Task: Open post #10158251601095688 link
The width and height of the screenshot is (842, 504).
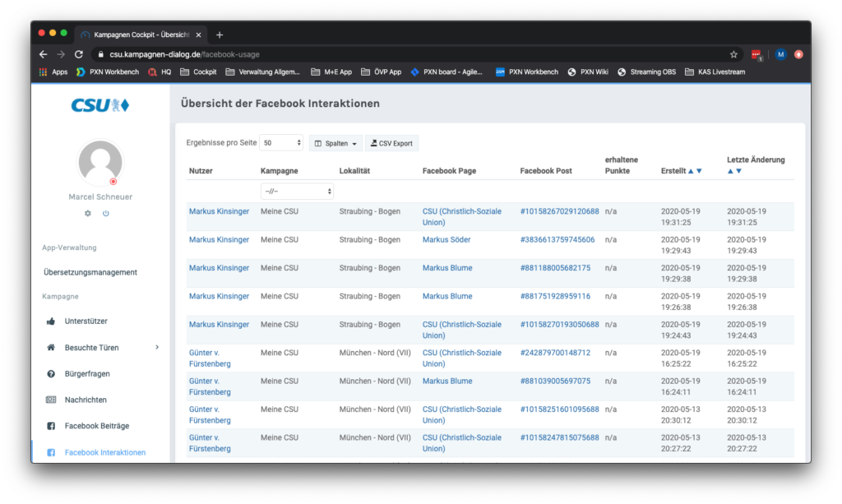Action: 559,409
